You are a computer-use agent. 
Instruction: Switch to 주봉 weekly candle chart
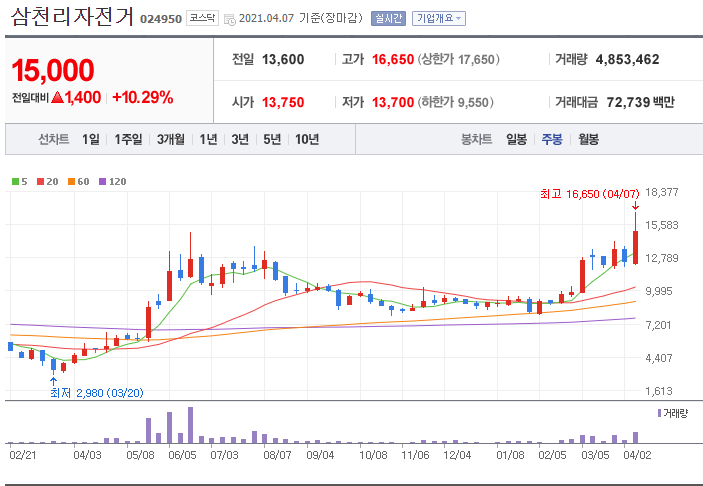pos(552,139)
